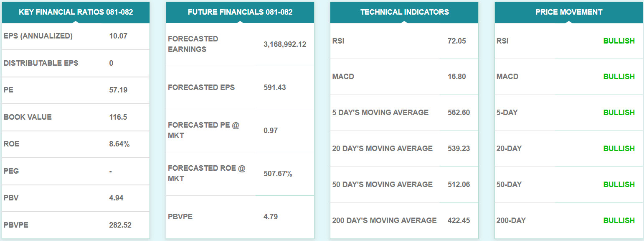Select the ROE value 8.64%
The width and height of the screenshot is (644, 241).
pos(119,144)
